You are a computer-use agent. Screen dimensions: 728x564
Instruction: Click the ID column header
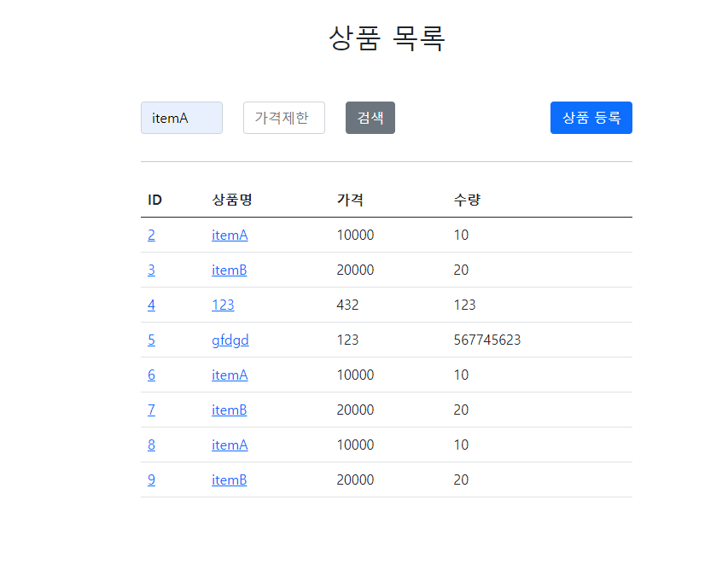[154, 200]
